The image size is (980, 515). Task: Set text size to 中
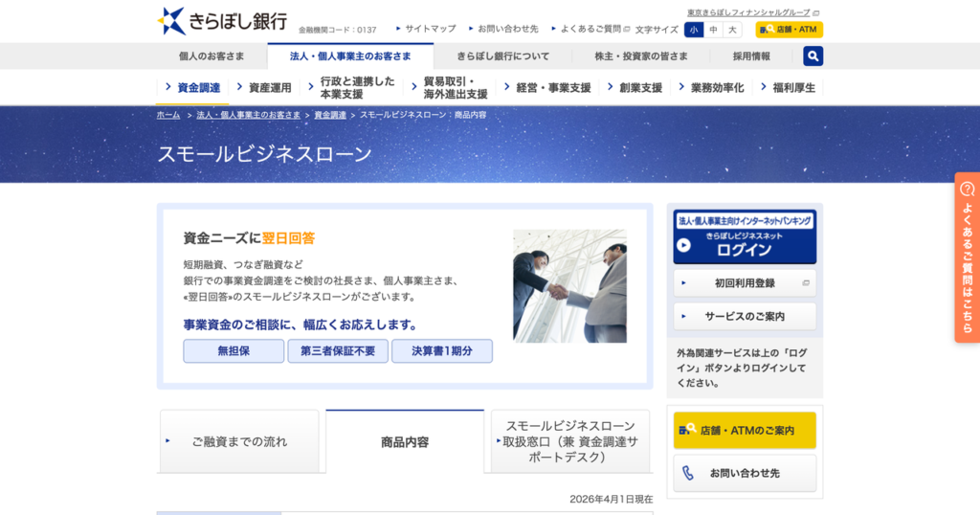click(713, 30)
